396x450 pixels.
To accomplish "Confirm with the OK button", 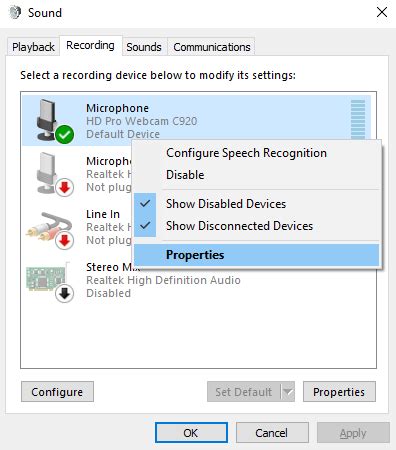I will (x=191, y=433).
